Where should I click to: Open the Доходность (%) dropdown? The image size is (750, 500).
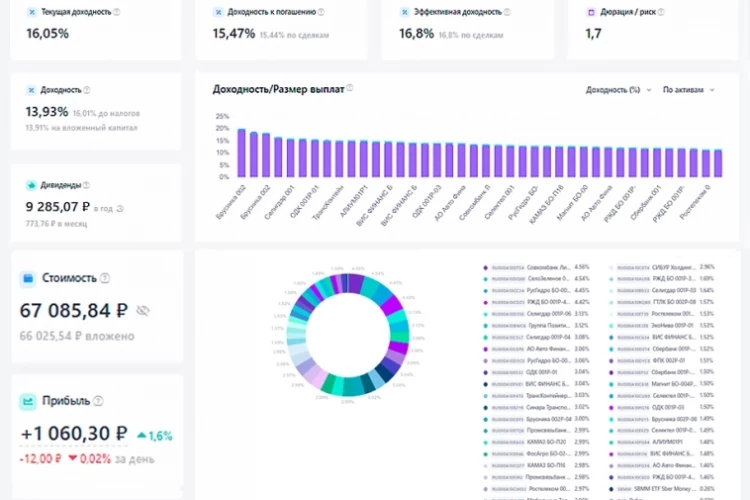tap(618, 90)
